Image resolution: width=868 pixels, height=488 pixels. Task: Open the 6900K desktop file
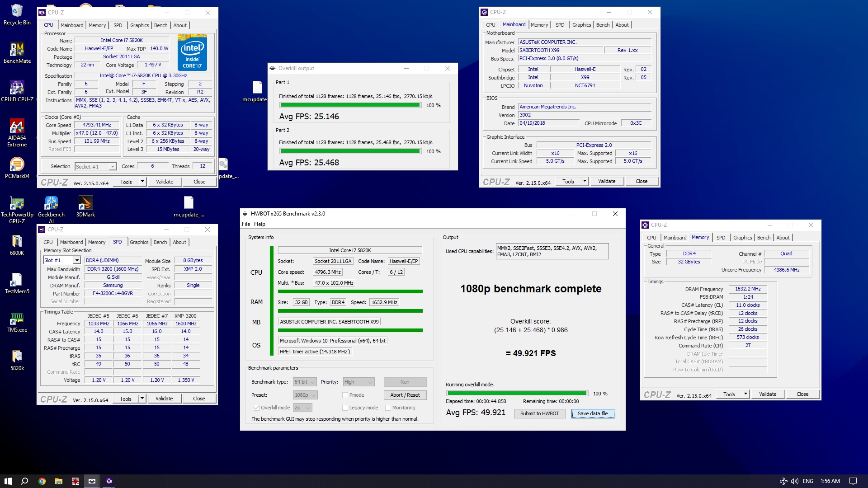pyautogui.click(x=17, y=245)
